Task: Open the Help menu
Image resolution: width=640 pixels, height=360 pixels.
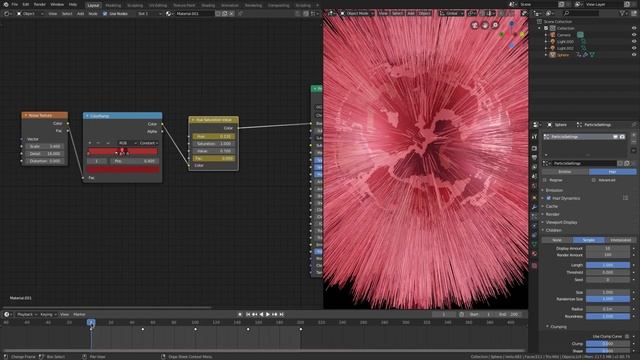Action: 73,4
